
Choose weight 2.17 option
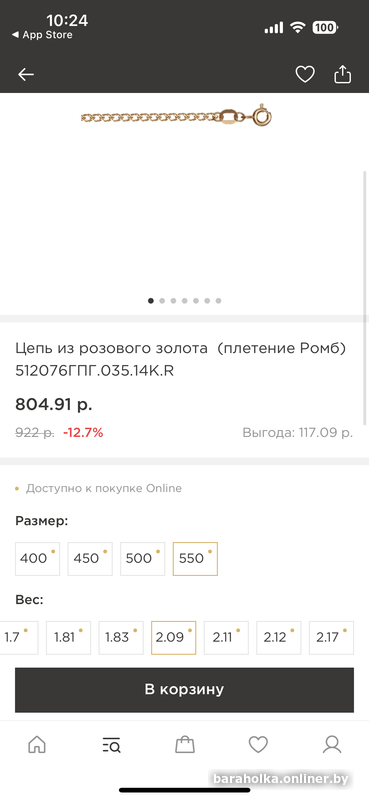(331, 638)
